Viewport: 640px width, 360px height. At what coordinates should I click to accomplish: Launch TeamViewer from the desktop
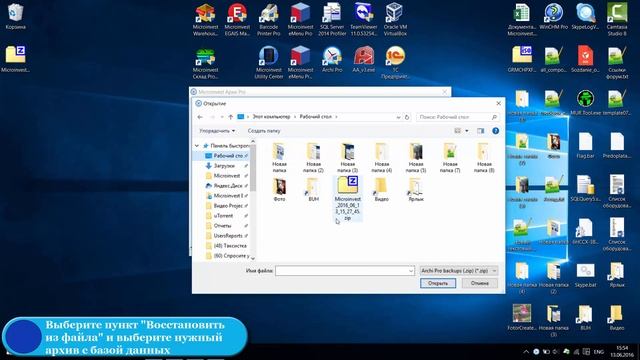[x=363, y=20]
